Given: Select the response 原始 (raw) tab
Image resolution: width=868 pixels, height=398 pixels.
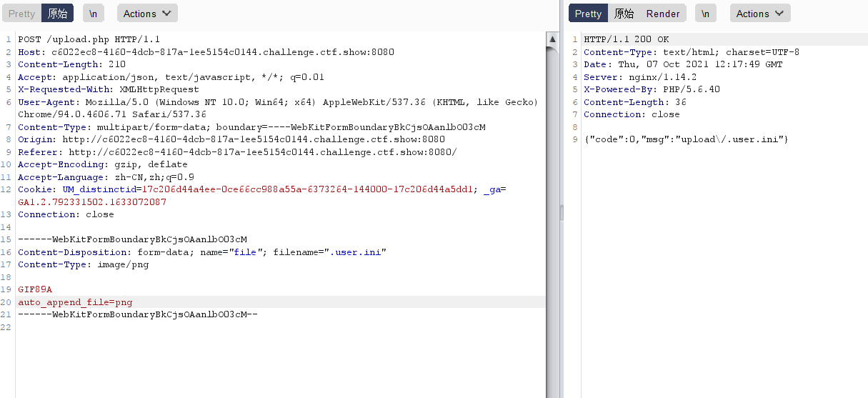Looking at the screenshot, I should tap(624, 14).
